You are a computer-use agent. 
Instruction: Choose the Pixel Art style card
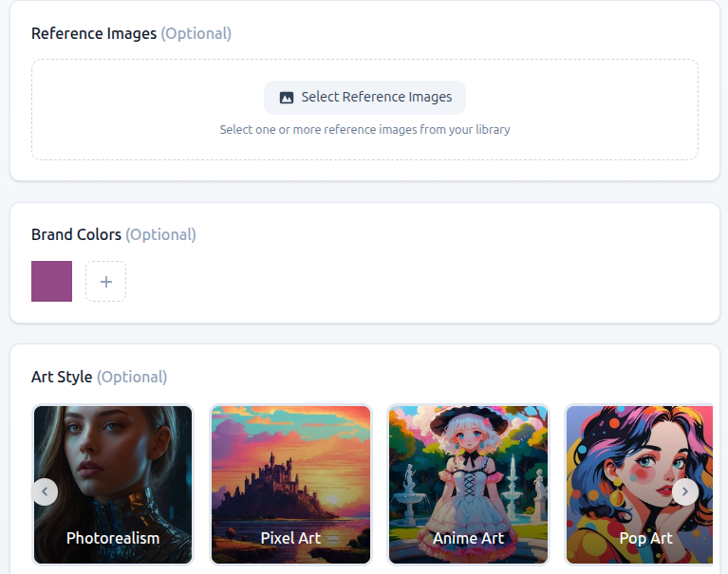pyautogui.click(x=290, y=485)
